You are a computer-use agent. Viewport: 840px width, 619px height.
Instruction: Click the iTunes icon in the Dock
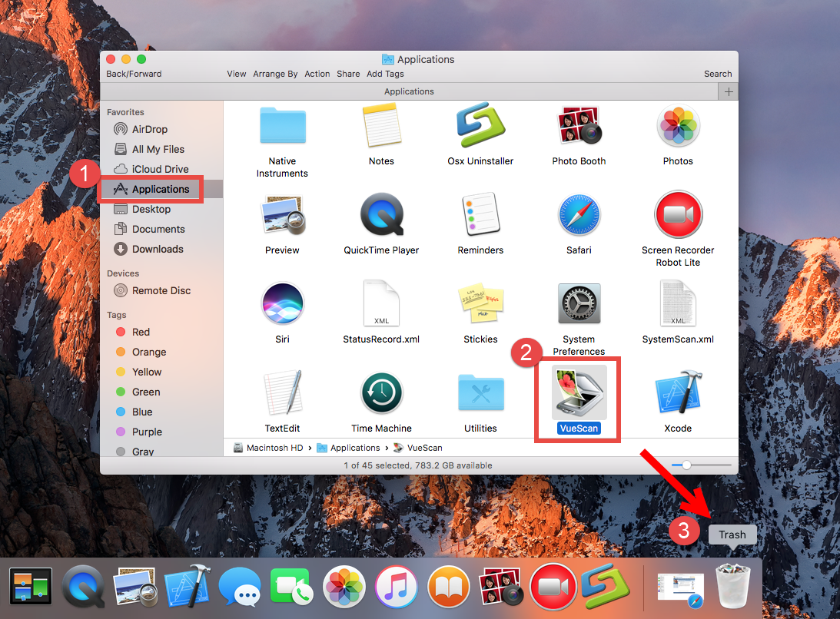[x=396, y=588]
